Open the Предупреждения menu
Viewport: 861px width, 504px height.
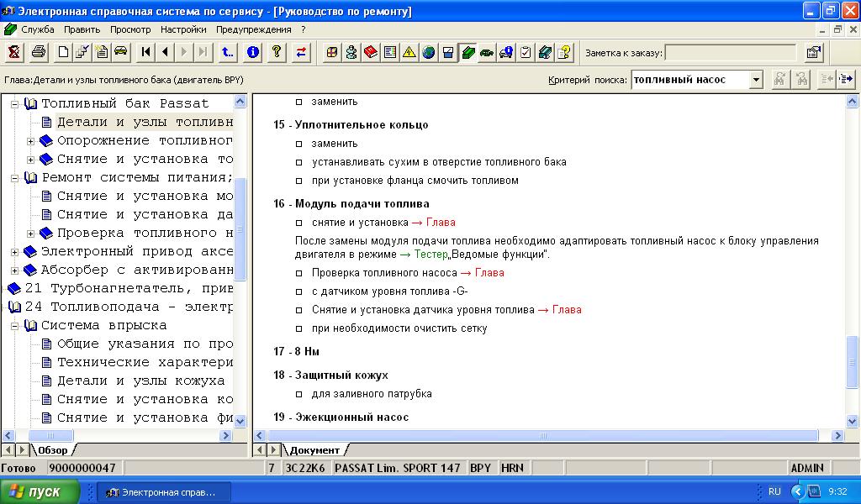click(254, 29)
